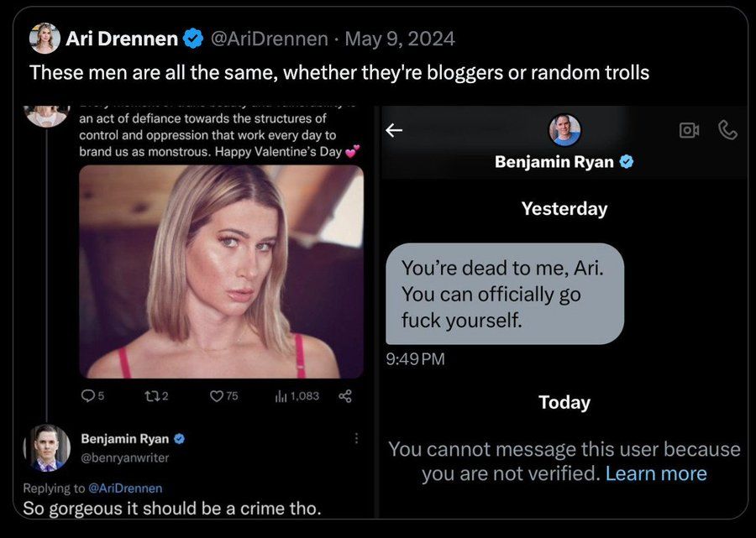Click the reply icon showing 5 replies
The image size is (756, 538).
coord(89,396)
